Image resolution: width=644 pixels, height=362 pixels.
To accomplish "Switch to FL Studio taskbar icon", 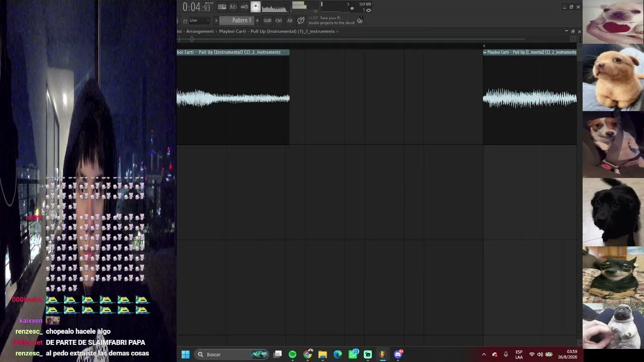I will point(383,354).
